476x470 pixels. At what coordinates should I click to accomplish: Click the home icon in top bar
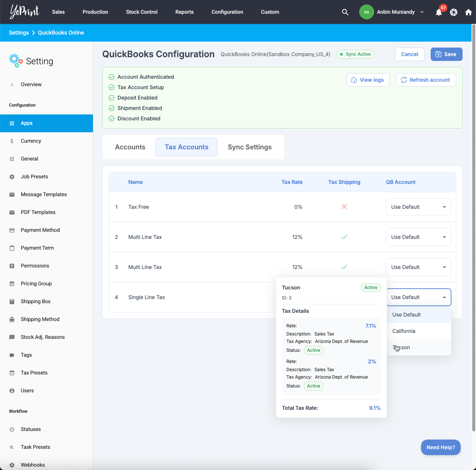click(469, 12)
